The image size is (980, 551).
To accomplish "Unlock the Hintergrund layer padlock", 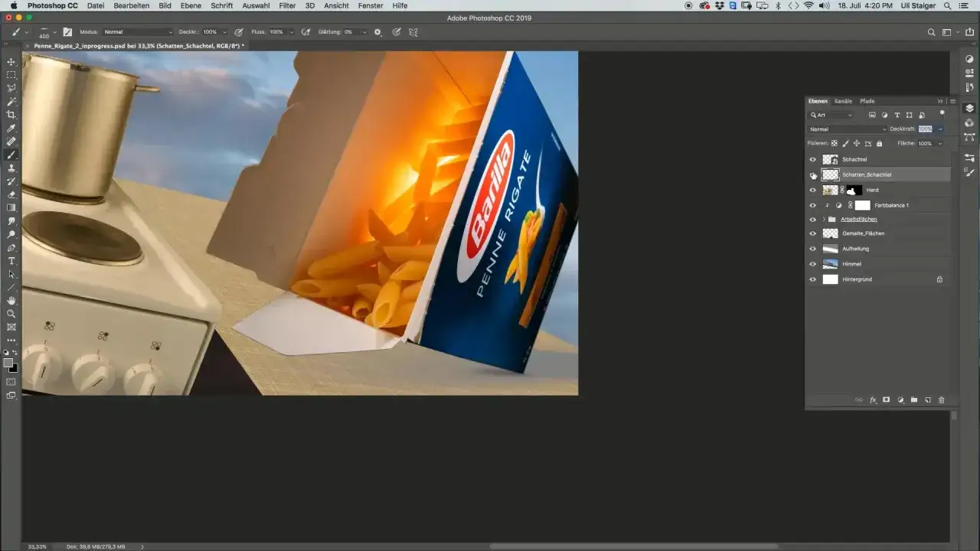I will (x=939, y=279).
